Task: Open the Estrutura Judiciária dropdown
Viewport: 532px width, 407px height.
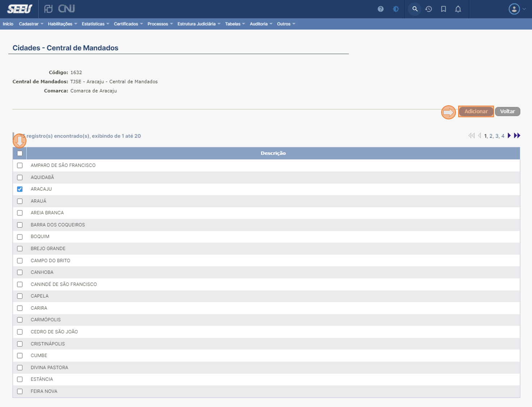Action: click(199, 24)
